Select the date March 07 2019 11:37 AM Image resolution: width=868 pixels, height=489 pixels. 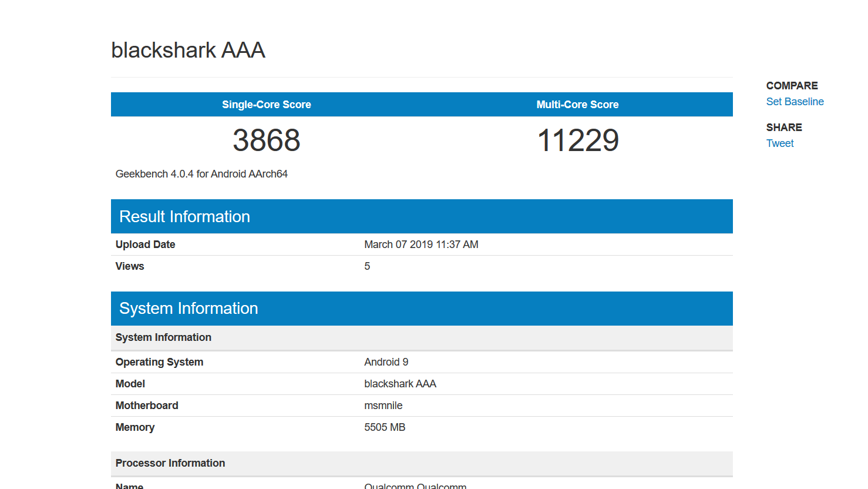(421, 244)
